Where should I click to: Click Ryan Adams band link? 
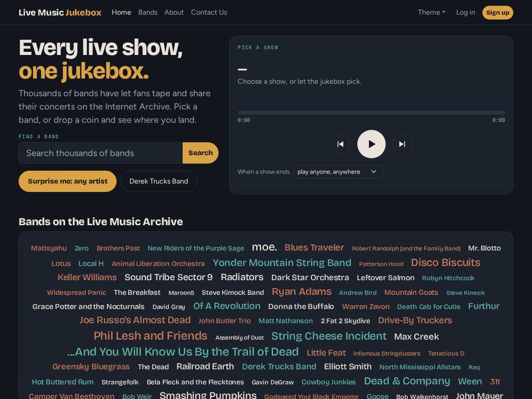[x=301, y=292]
